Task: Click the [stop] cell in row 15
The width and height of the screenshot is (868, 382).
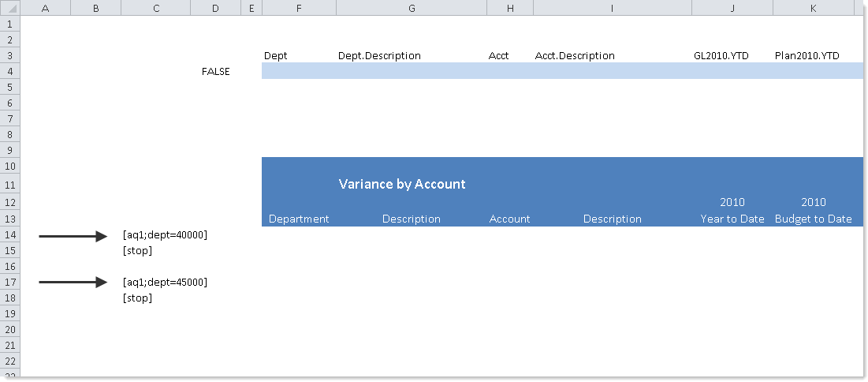Action: pyautogui.click(x=138, y=251)
